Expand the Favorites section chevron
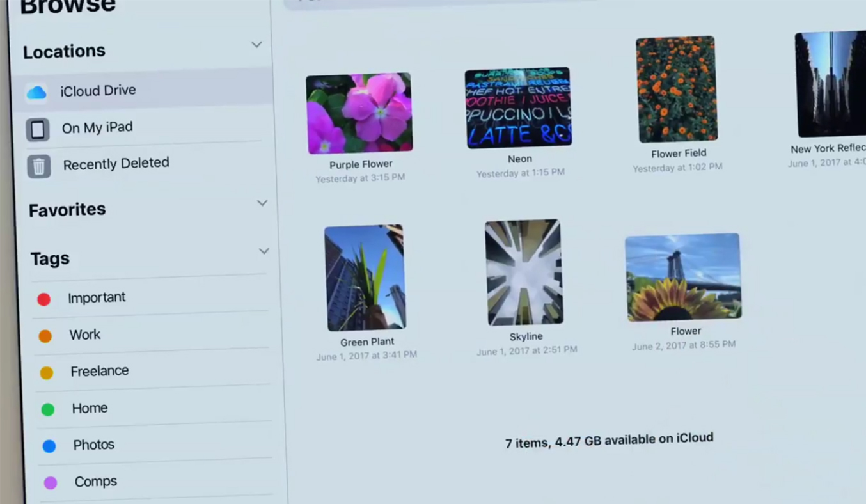Viewport: 866px width, 504px height. [x=262, y=203]
